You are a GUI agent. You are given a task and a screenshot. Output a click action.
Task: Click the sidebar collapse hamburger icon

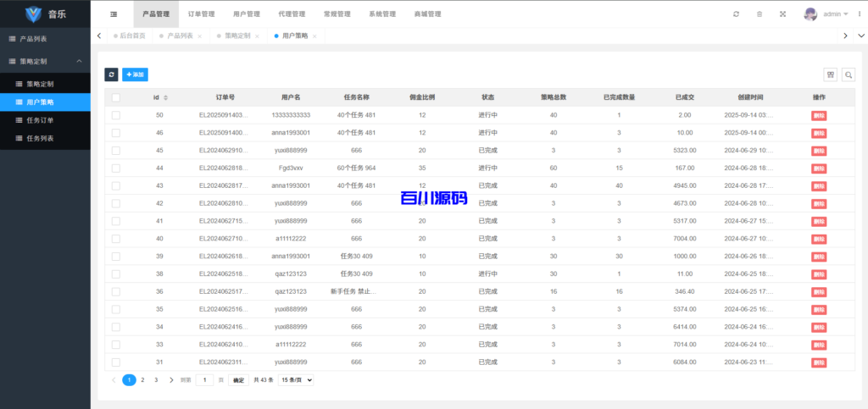114,14
